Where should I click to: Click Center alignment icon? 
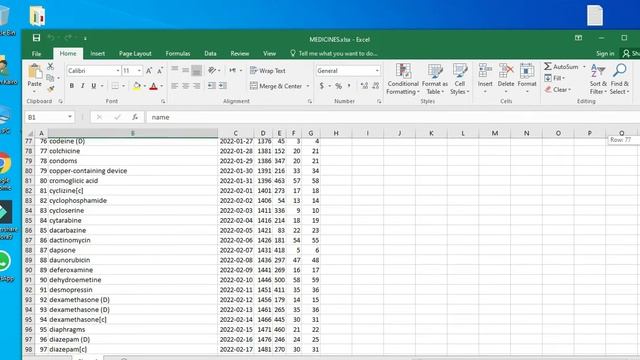[186, 86]
